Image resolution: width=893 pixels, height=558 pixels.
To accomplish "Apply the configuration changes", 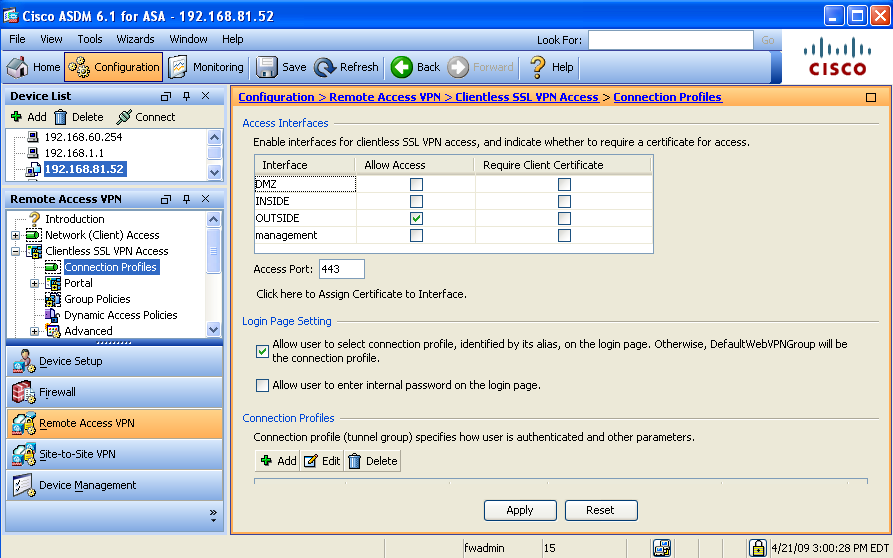I will [x=520, y=510].
